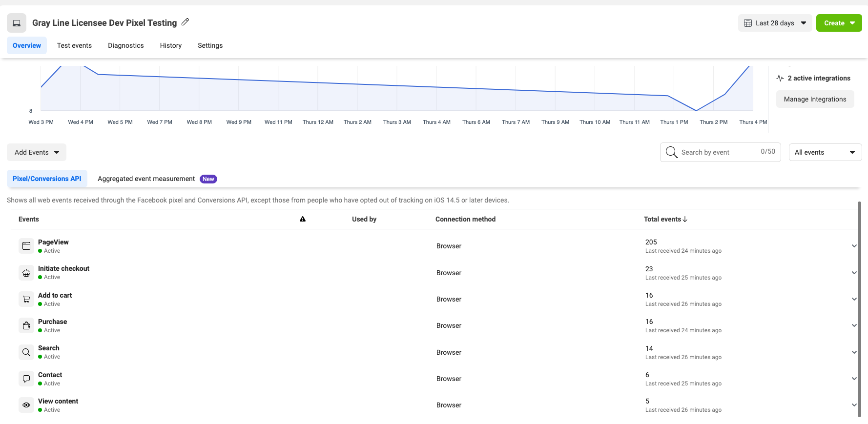868x424 pixels.
Task: Click the New badge on aggregated tab
Action: click(208, 179)
